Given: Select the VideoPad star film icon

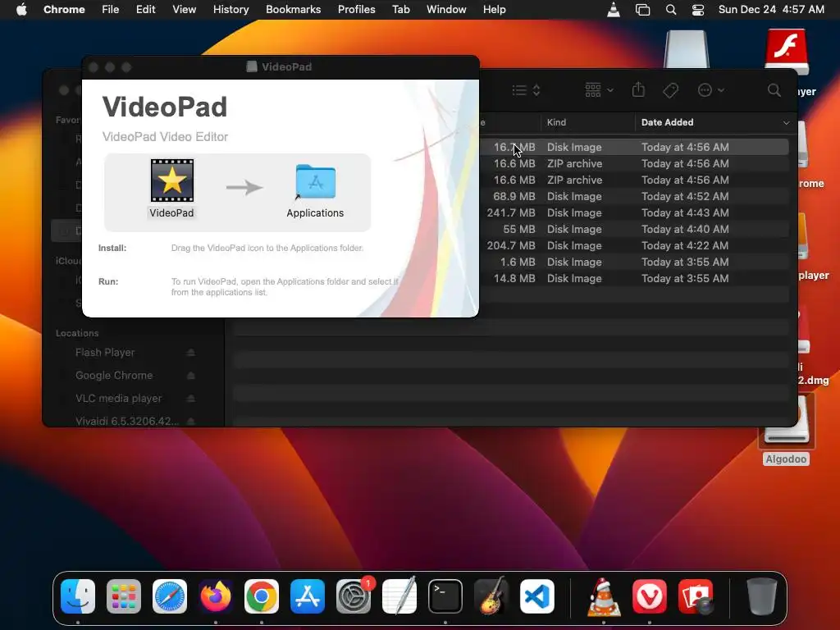Looking at the screenshot, I should click(172, 180).
